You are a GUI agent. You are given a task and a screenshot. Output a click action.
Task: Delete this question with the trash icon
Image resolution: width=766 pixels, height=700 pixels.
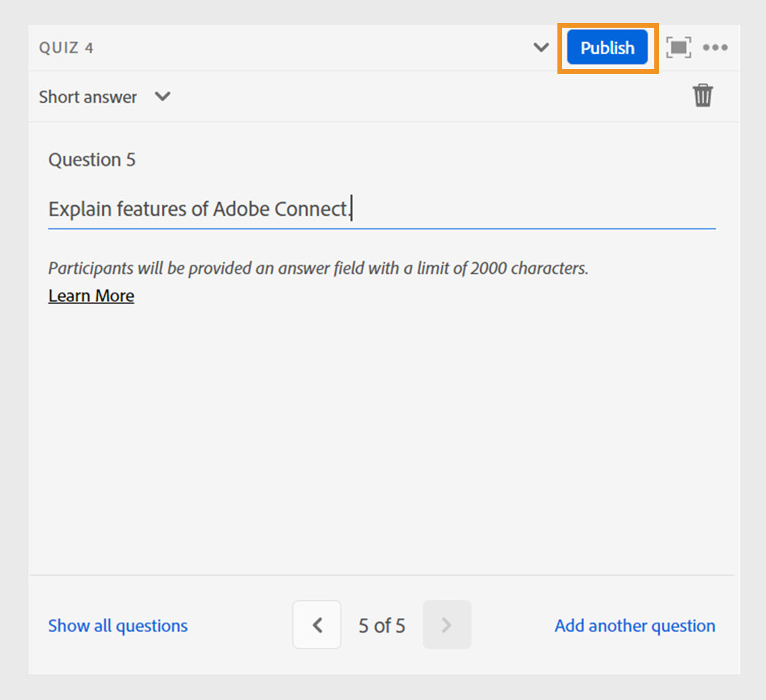[703, 96]
